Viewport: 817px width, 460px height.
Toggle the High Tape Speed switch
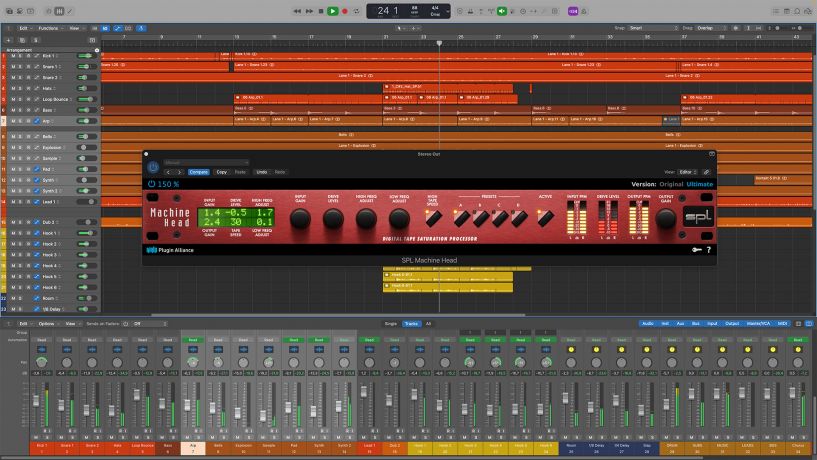(433, 216)
